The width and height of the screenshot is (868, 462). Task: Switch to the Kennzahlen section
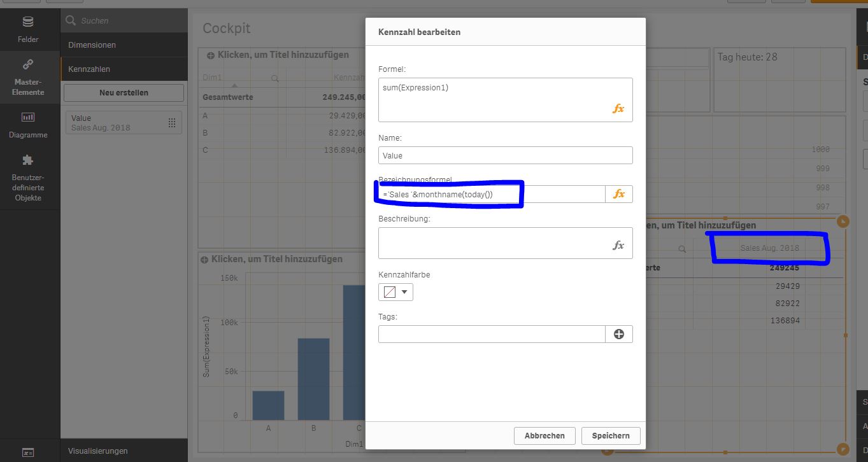(x=124, y=69)
